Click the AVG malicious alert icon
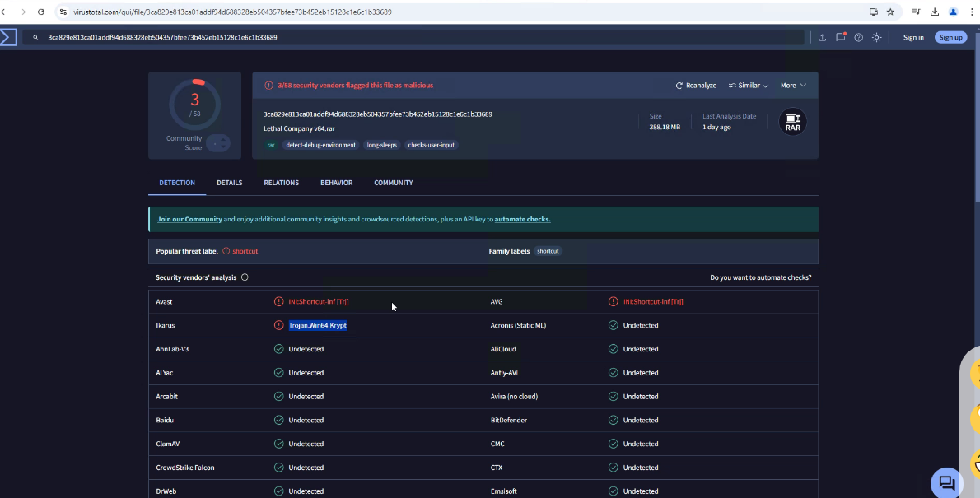 coord(614,302)
